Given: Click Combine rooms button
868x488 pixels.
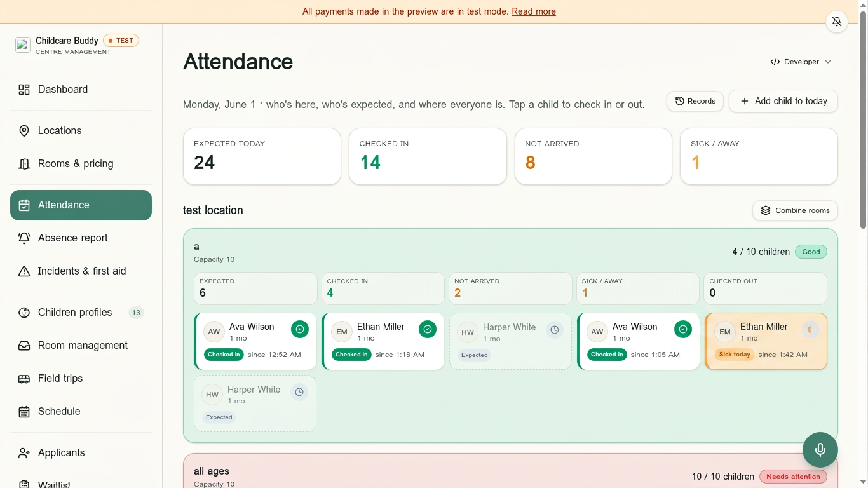Looking at the screenshot, I should 796,210.
